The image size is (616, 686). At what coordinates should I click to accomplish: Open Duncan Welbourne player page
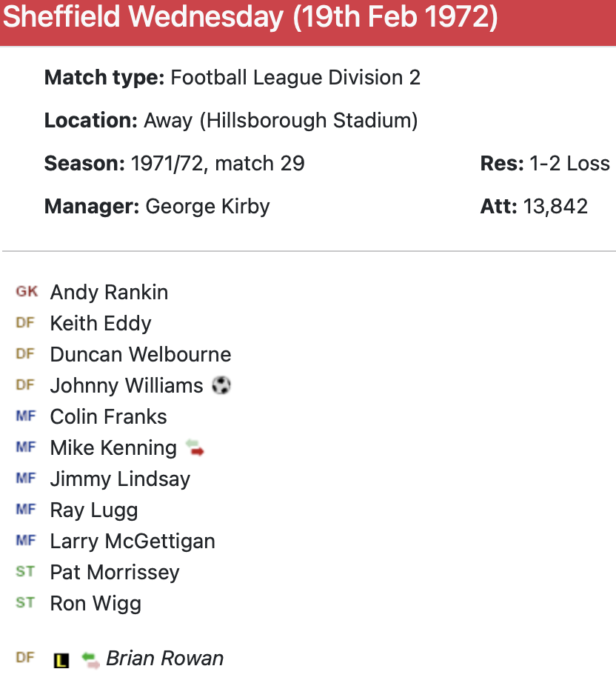[x=140, y=355]
